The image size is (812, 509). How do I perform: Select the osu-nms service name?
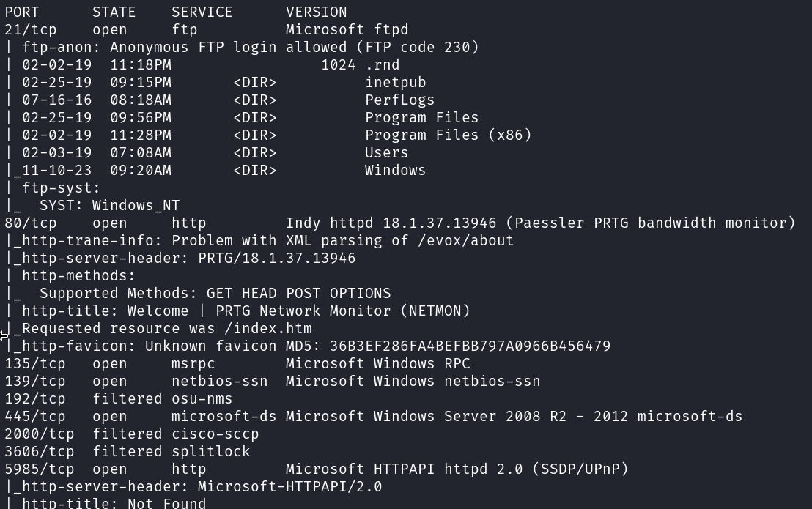click(x=202, y=399)
